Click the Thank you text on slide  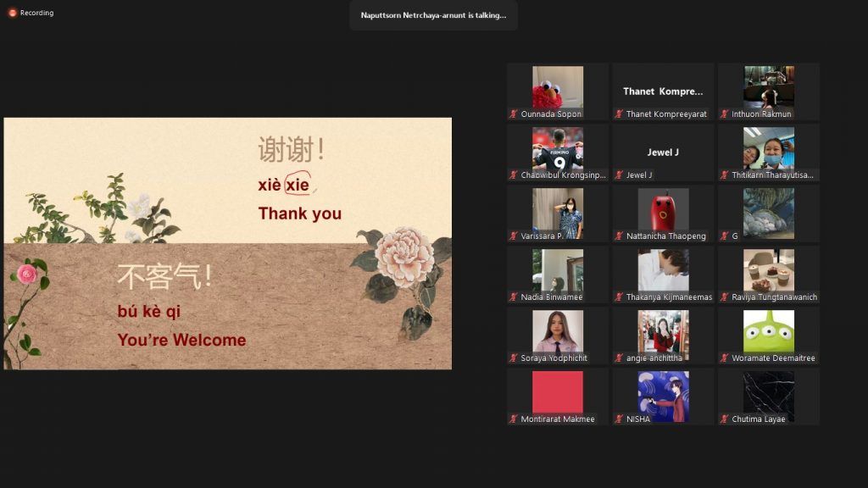tap(299, 213)
